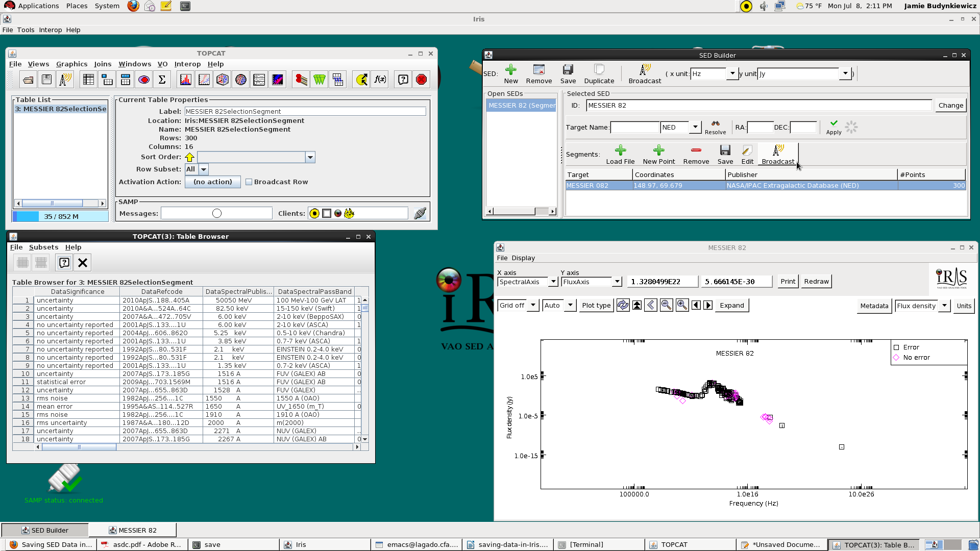Click the f(x) available functions icon in TOPCAT
Screen dimensions: 980x551
[380, 80]
